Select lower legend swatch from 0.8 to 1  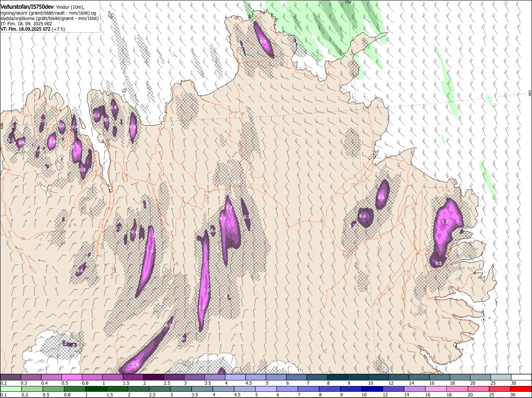tap(74, 389)
